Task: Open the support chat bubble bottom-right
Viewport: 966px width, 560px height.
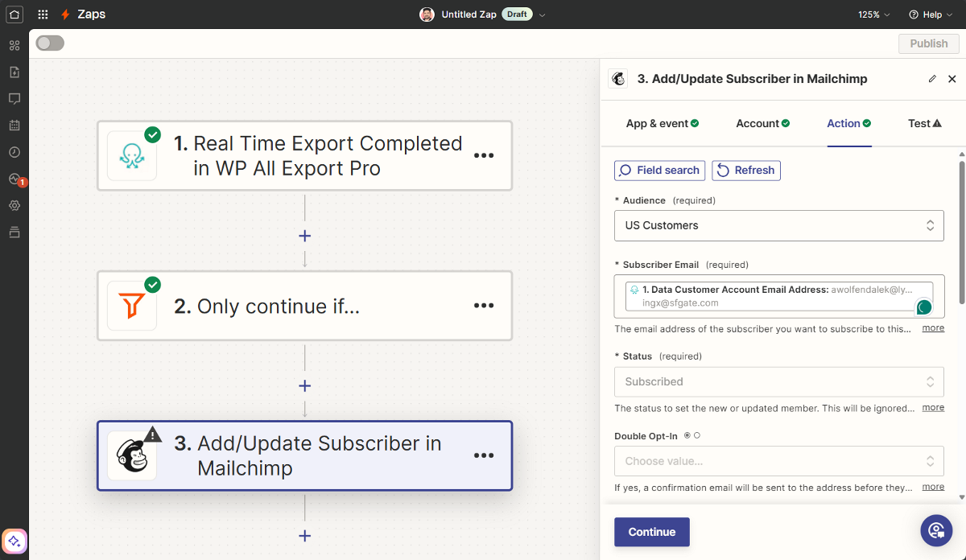Action: (x=936, y=530)
